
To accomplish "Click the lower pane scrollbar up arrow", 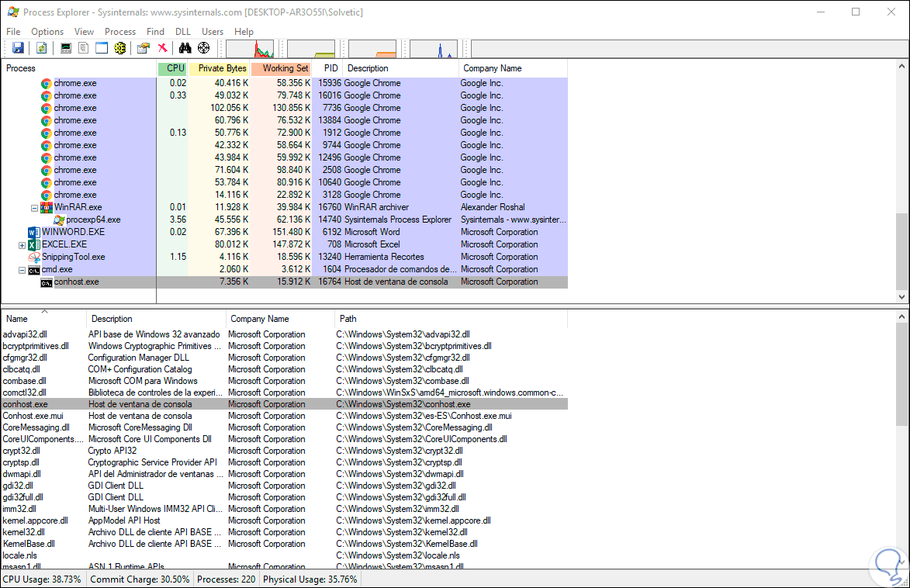I will click(901, 317).
